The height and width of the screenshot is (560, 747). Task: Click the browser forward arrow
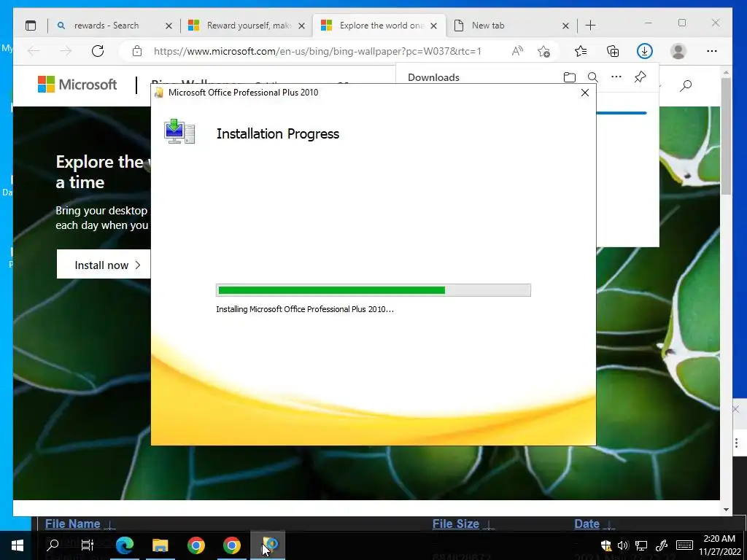pos(66,51)
